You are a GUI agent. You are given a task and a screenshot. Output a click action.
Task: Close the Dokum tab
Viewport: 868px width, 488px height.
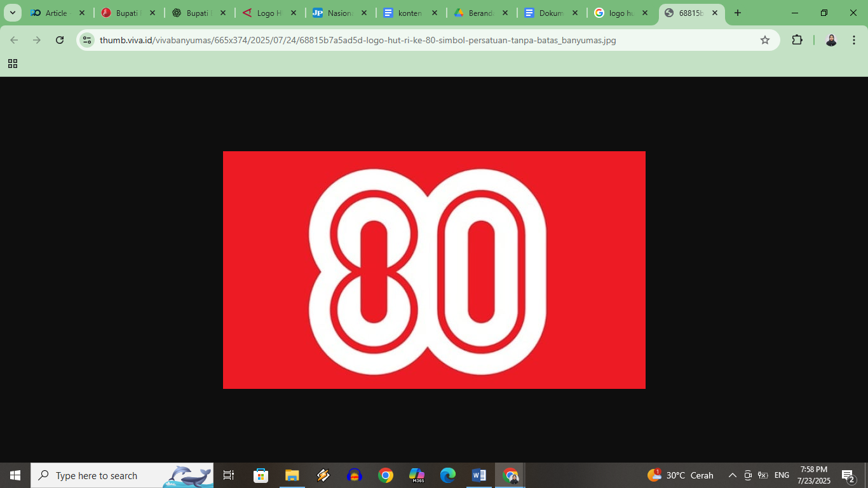tap(575, 13)
